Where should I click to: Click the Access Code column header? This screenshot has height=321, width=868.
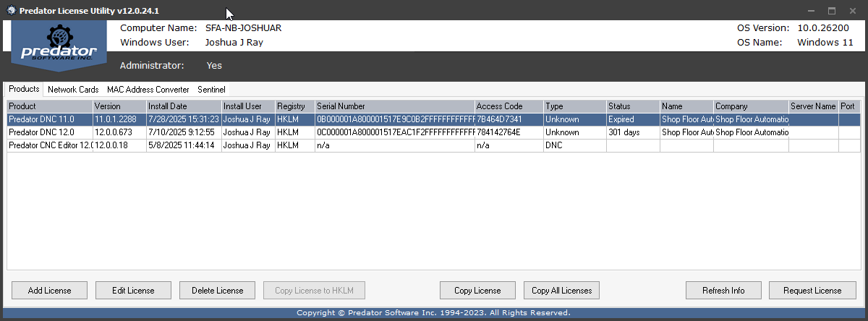[508, 106]
